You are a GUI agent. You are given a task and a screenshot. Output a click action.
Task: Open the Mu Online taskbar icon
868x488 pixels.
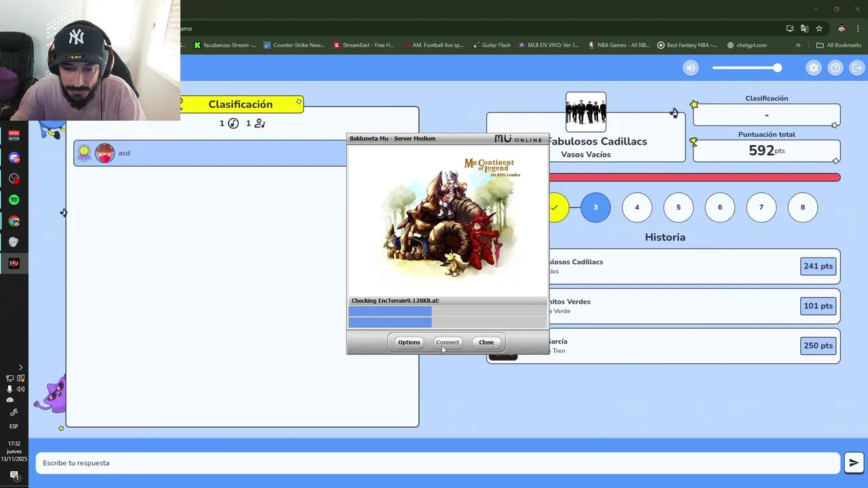(14, 263)
